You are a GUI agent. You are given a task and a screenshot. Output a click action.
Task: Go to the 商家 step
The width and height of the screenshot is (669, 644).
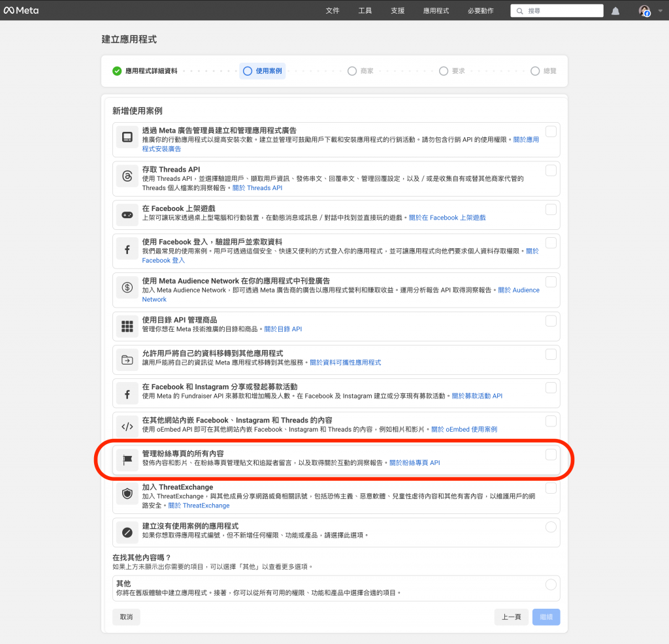[x=361, y=71]
